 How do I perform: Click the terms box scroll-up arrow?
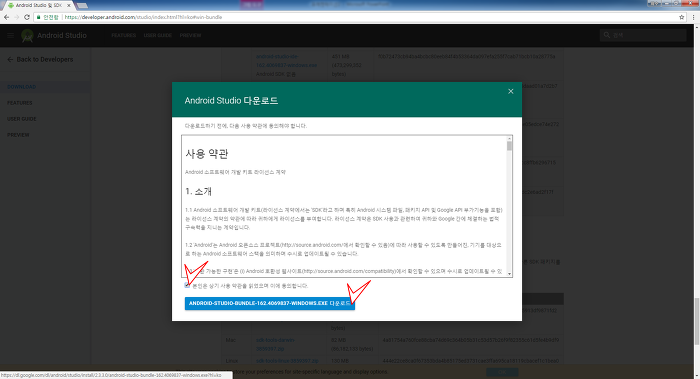click(509, 138)
